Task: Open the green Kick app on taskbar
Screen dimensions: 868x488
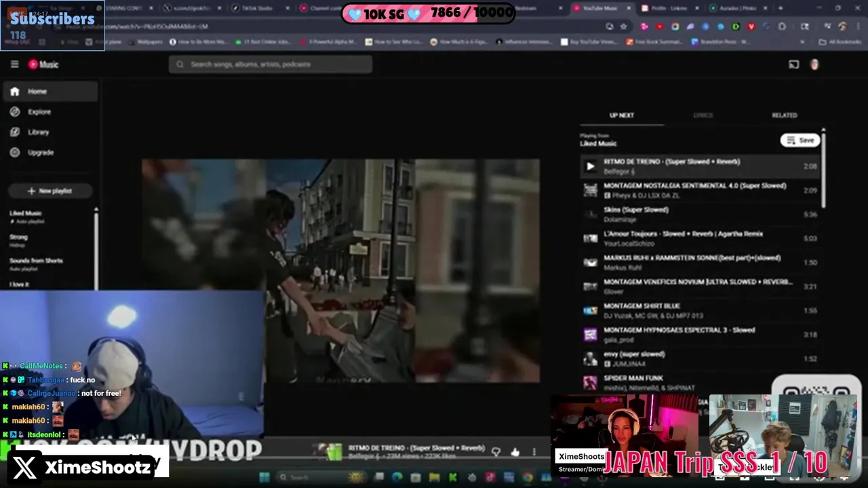Action: (452, 477)
